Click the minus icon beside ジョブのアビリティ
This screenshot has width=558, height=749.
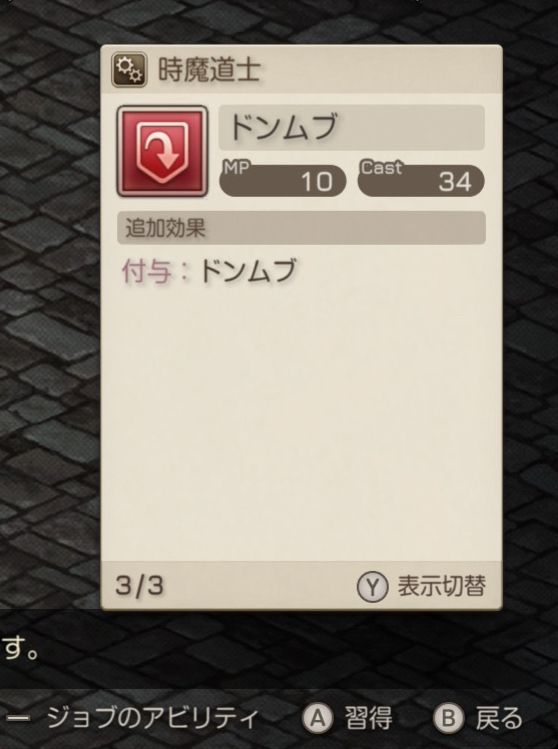[18, 717]
